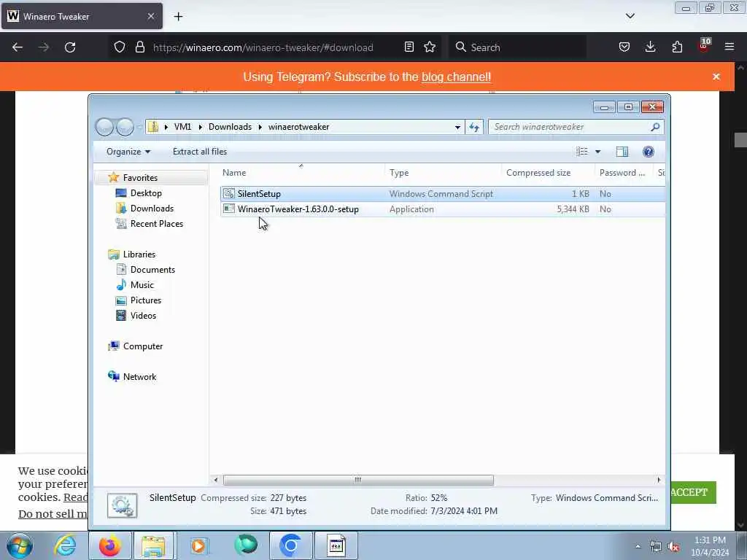Image resolution: width=747 pixels, height=560 pixels.
Task: Expand arrow after VM1 breadcrumb
Action: point(200,127)
